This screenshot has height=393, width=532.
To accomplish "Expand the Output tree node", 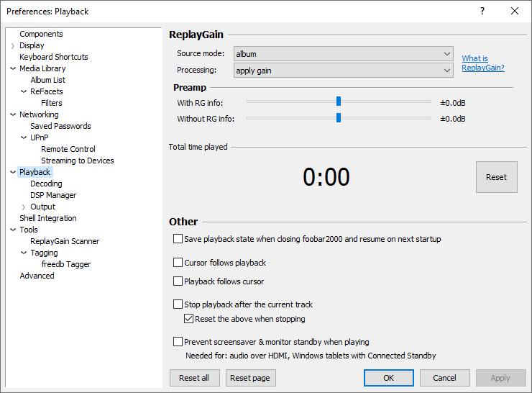I will coord(24,207).
